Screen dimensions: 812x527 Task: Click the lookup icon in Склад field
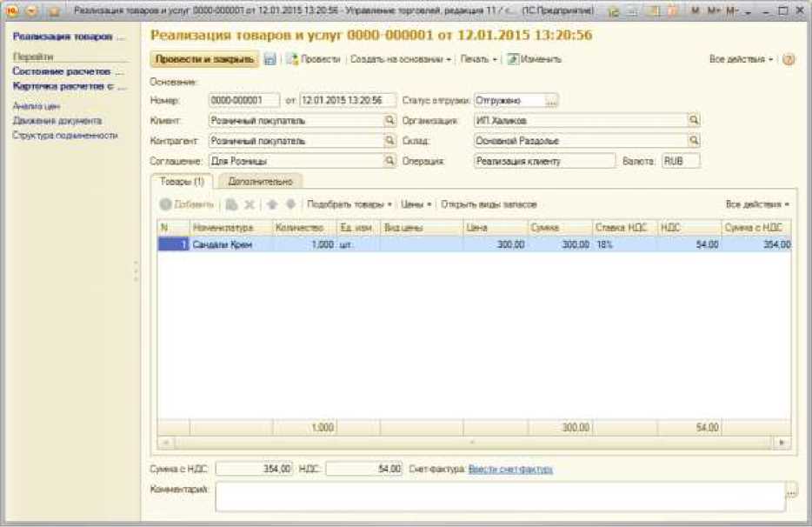pyautogui.click(x=694, y=141)
